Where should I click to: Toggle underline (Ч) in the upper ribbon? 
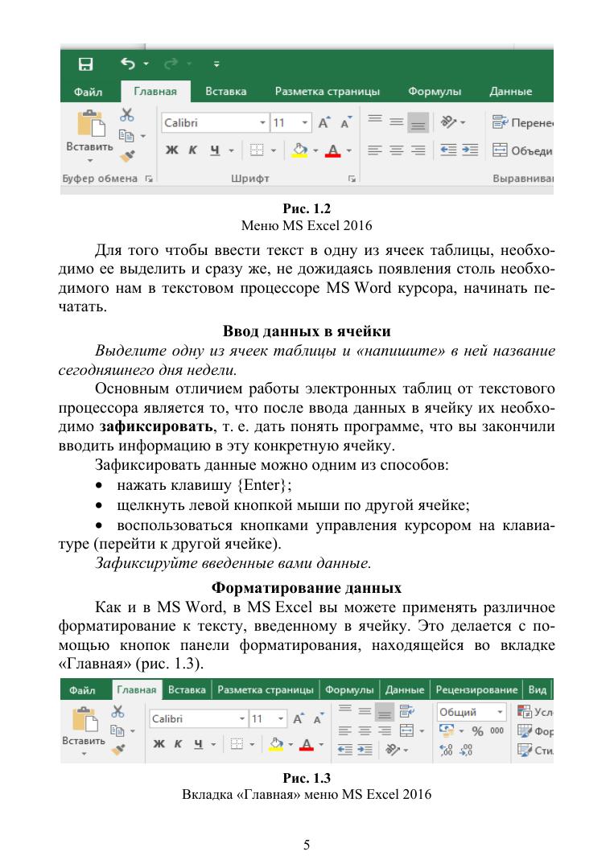click(x=214, y=150)
